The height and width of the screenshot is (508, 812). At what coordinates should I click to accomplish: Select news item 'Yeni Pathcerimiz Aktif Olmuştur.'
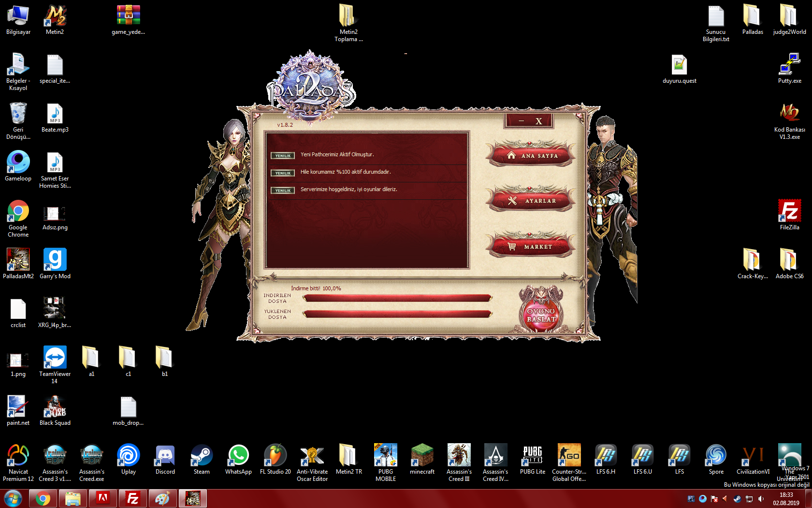(x=337, y=155)
